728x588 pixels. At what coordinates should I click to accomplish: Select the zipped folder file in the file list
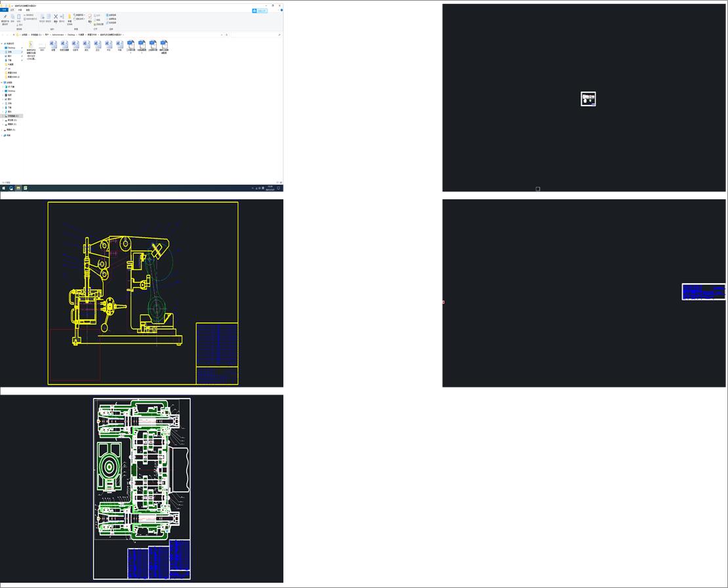pyautogui.click(x=31, y=50)
